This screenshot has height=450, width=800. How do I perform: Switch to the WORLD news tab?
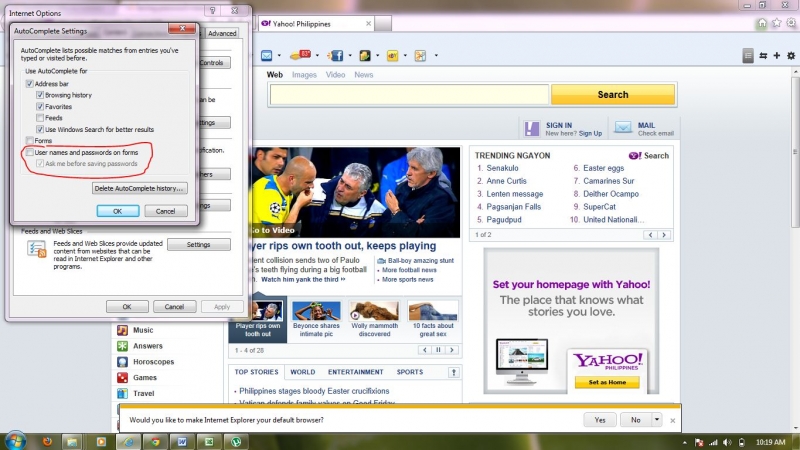pyautogui.click(x=302, y=372)
